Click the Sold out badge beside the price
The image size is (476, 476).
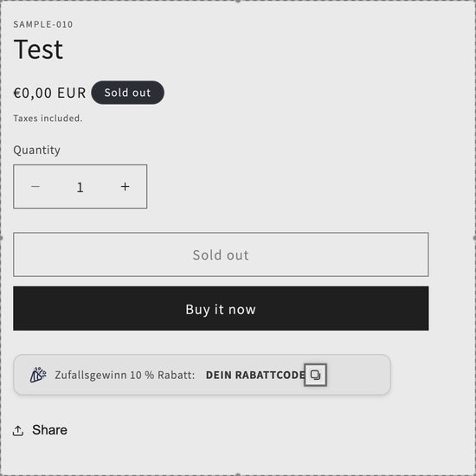pos(128,93)
